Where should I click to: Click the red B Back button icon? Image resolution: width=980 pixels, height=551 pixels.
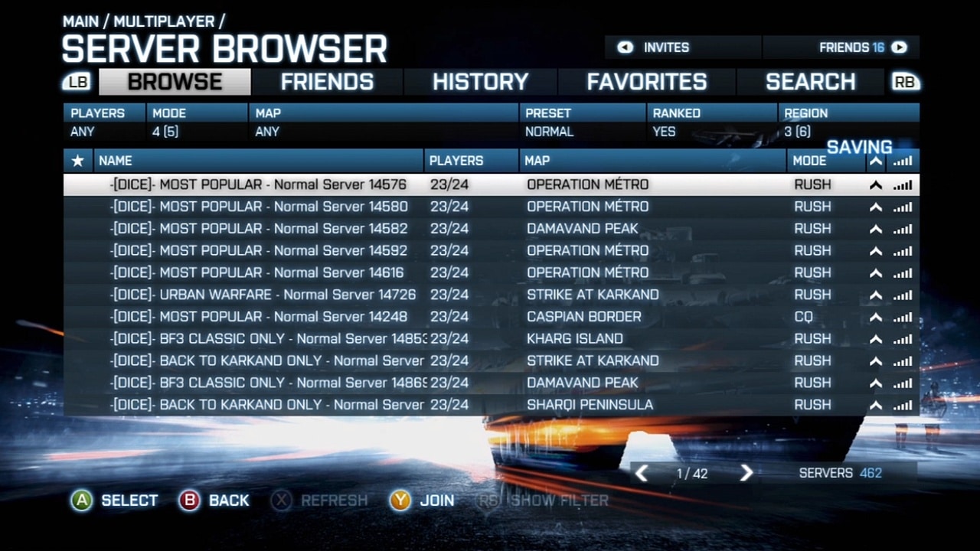(189, 500)
